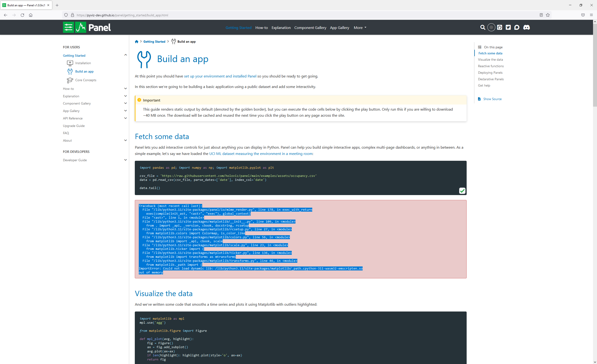Click the Panel logo to return home
The height and width of the screenshot is (364, 597).
point(87,27)
